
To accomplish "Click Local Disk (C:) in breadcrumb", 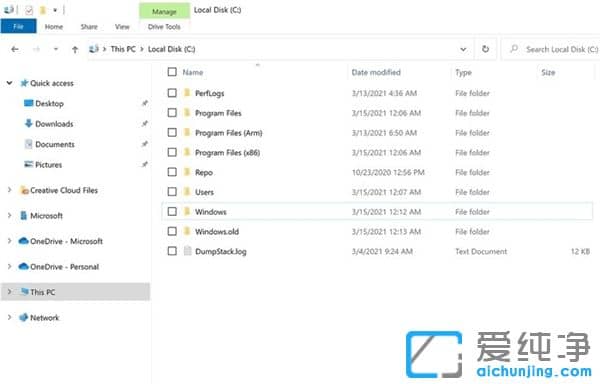I will [171, 49].
